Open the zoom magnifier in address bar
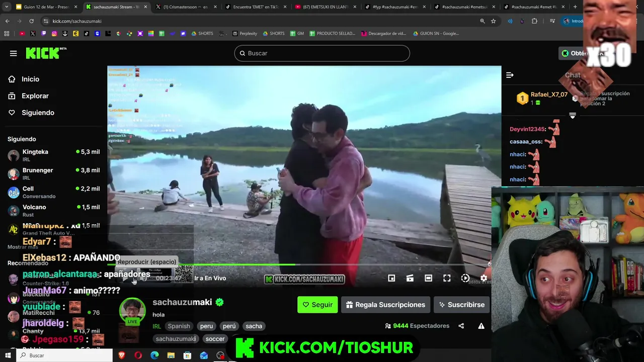The width and height of the screenshot is (644, 362). 482,21
